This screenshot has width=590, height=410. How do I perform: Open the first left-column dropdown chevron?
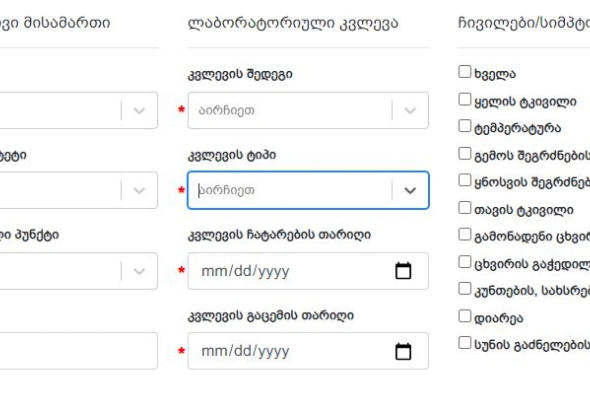click(139, 111)
